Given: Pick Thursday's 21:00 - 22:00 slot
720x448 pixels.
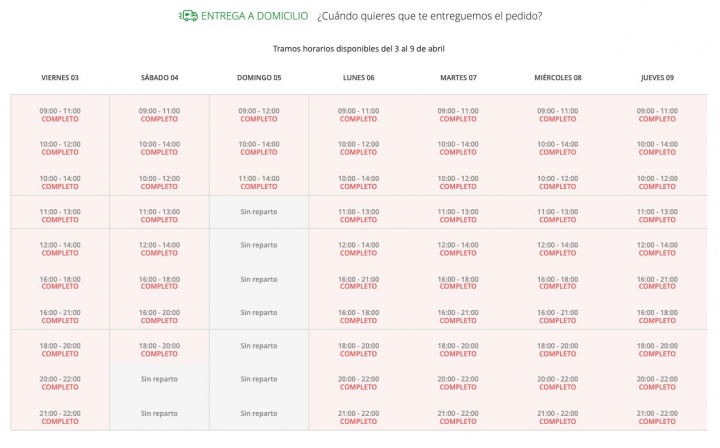Looking at the screenshot, I should [x=657, y=416].
